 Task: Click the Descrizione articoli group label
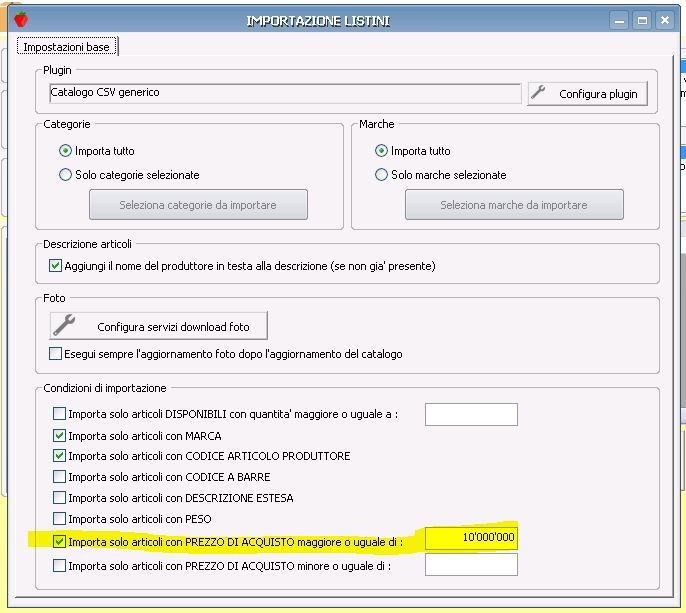coord(87,244)
